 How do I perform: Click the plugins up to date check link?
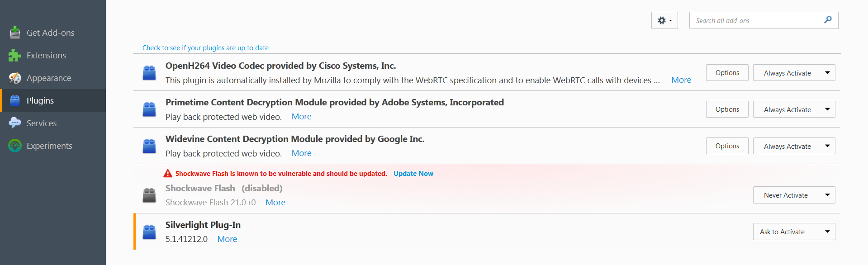click(205, 48)
